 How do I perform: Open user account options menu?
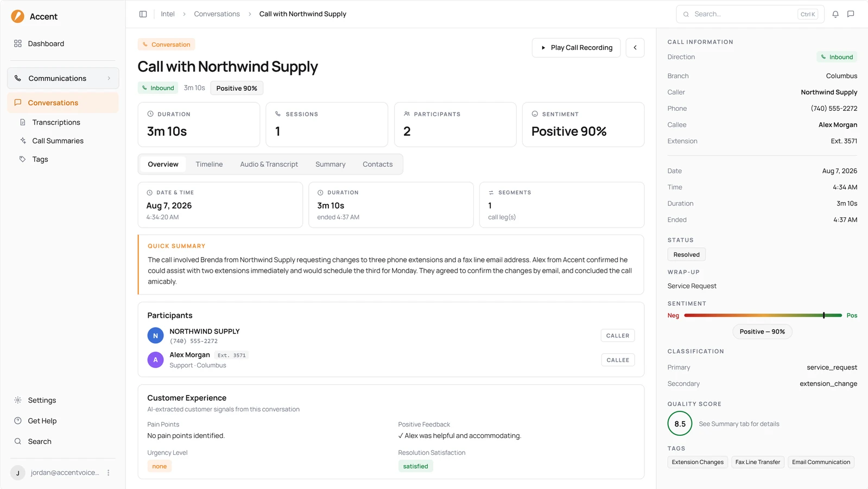[x=109, y=473]
